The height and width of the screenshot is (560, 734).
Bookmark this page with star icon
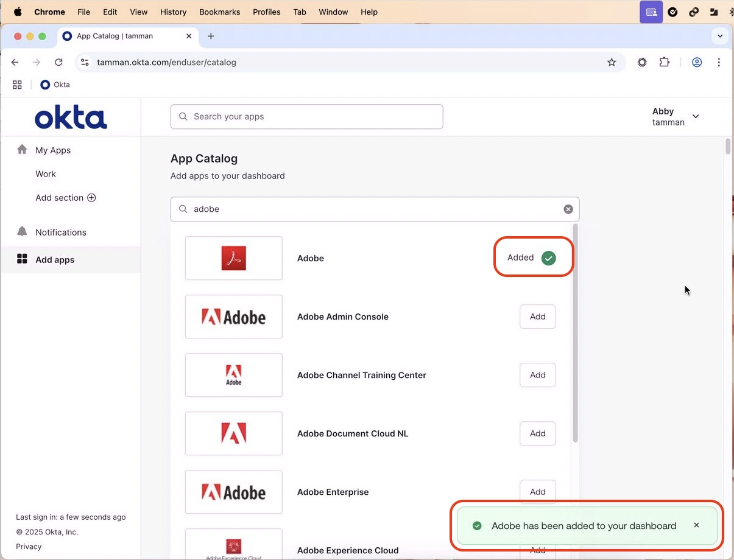coord(612,62)
